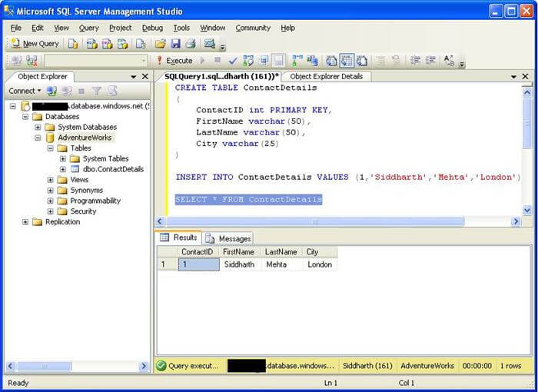
Task: Open the SQL editor toolbar overflow arrow
Action: tap(462, 65)
